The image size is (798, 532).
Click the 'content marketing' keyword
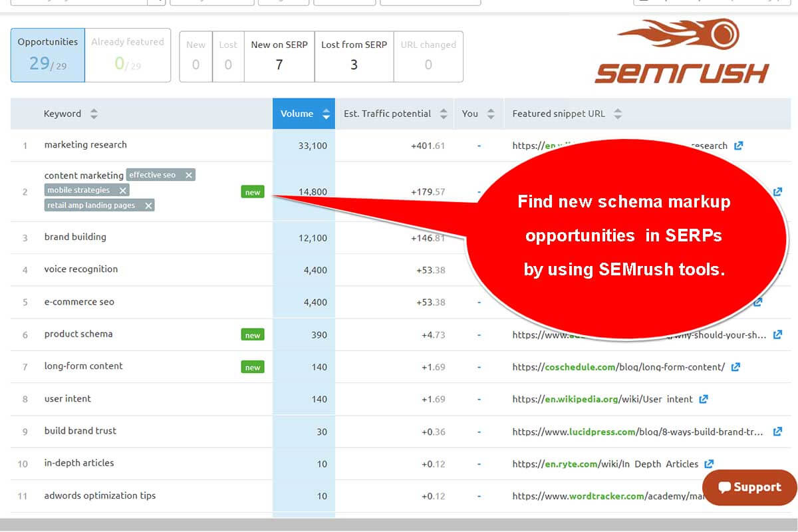pos(84,176)
